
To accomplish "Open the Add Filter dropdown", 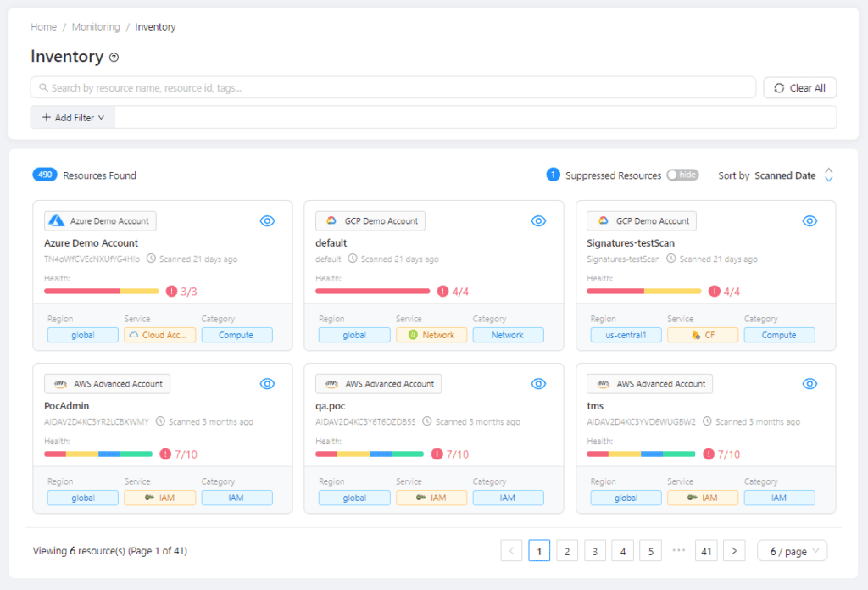I will pos(73,117).
